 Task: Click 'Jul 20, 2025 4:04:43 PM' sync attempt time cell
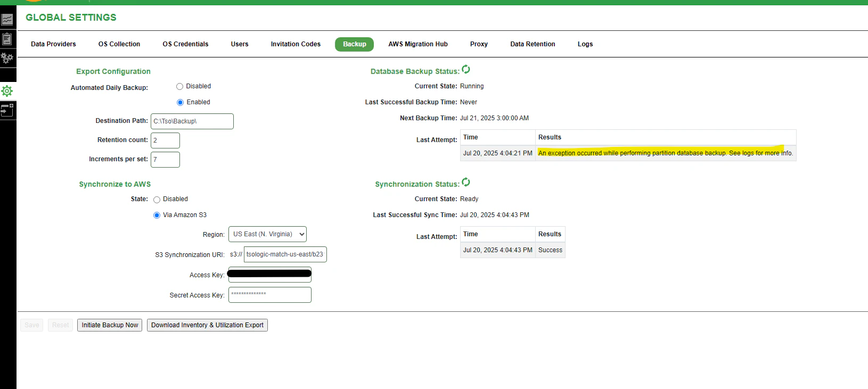(497, 250)
